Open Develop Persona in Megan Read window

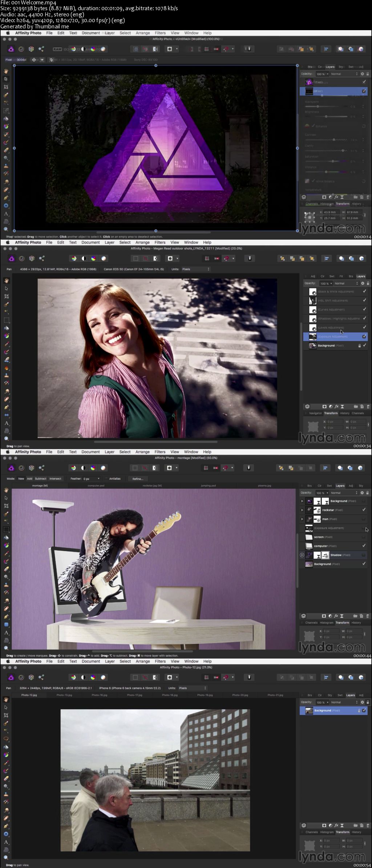32,259
